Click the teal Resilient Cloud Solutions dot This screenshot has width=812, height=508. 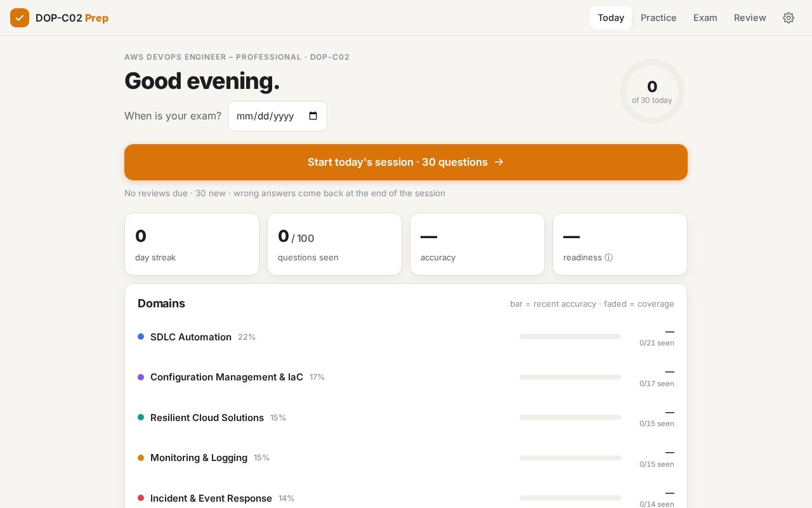(141, 417)
